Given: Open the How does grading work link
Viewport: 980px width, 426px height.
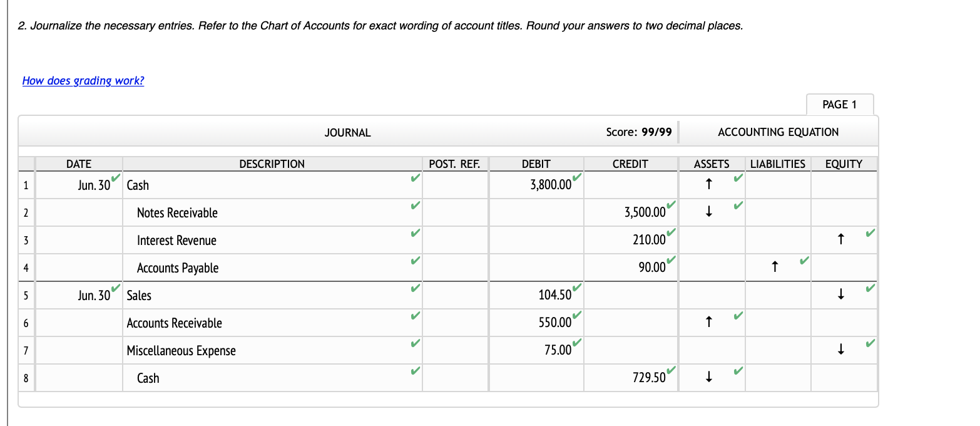Looking at the screenshot, I should pos(83,80).
